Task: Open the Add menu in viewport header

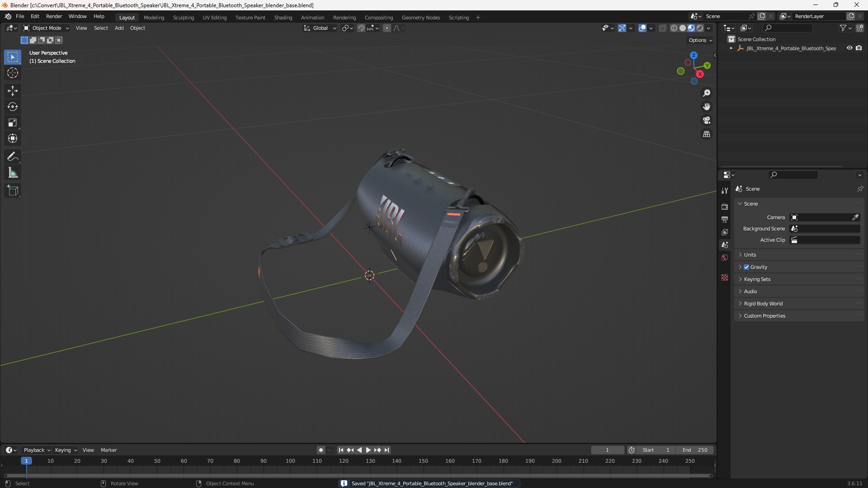Action: click(119, 28)
